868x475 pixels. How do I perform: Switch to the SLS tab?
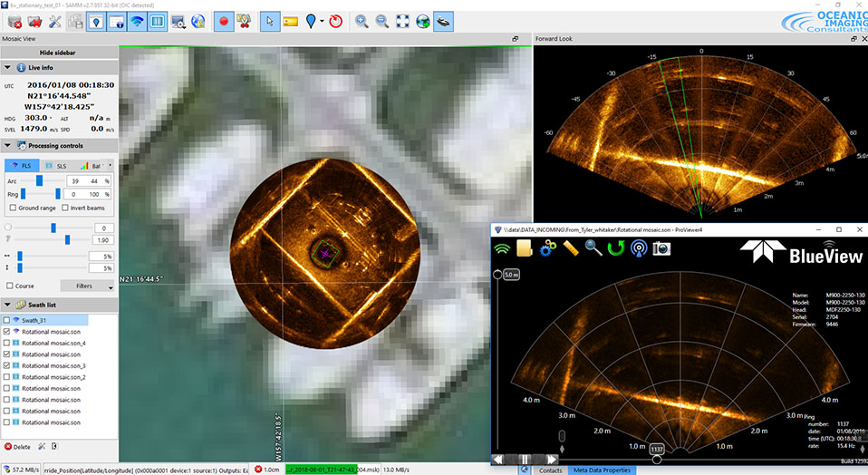(x=56, y=166)
